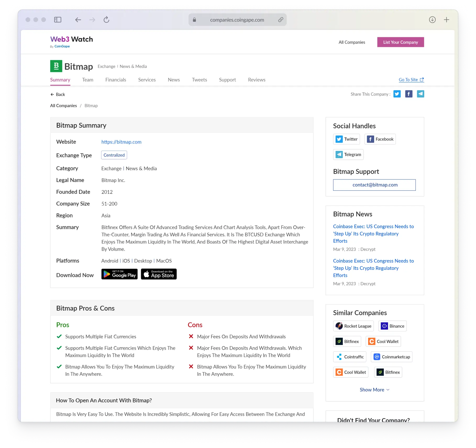Click Exchange category next to Bitmap title
Image resolution: width=476 pixels, height=448 pixels.
[107, 66]
